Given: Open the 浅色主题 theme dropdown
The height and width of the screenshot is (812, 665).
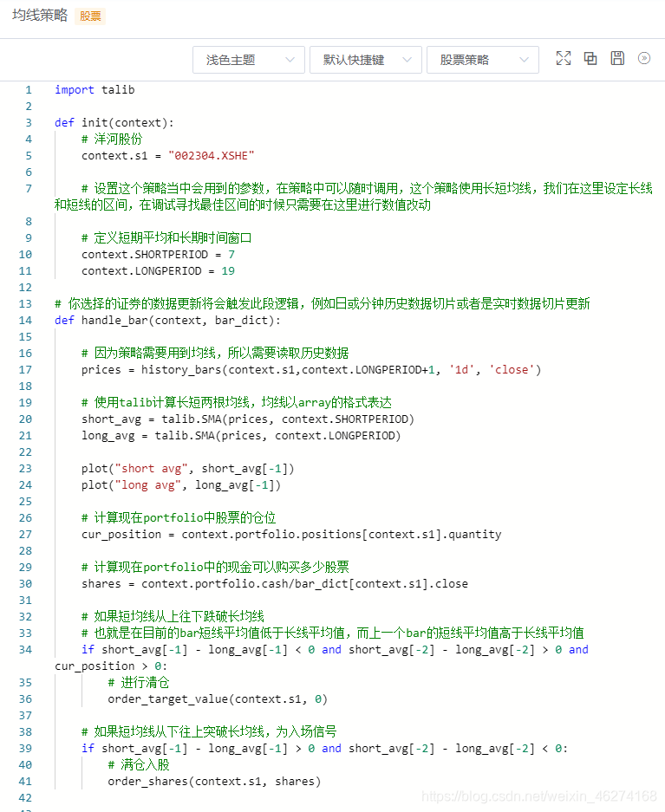Looking at the screenshot, I should pyautogui.click(x=249, y=60).
